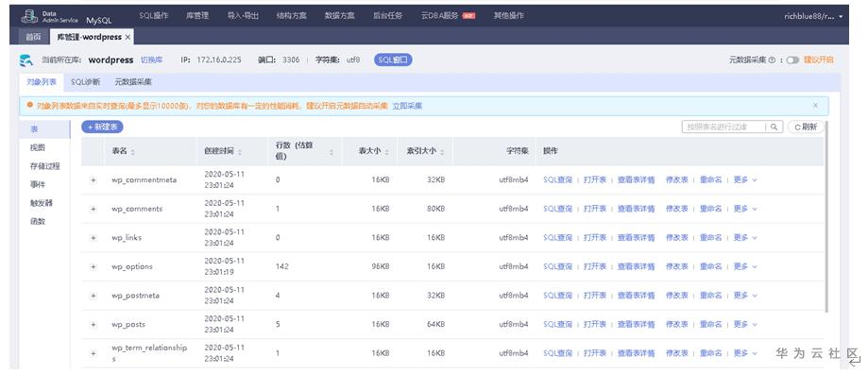
Task: Open the 结构方案 menu
Action: coord(292,15)
